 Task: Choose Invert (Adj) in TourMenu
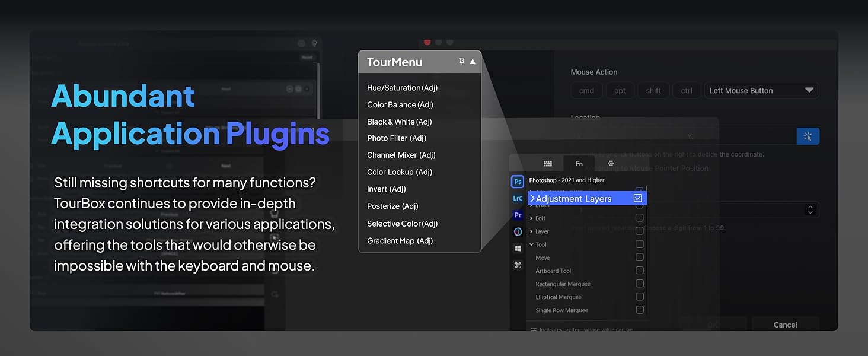coord(386,189)
